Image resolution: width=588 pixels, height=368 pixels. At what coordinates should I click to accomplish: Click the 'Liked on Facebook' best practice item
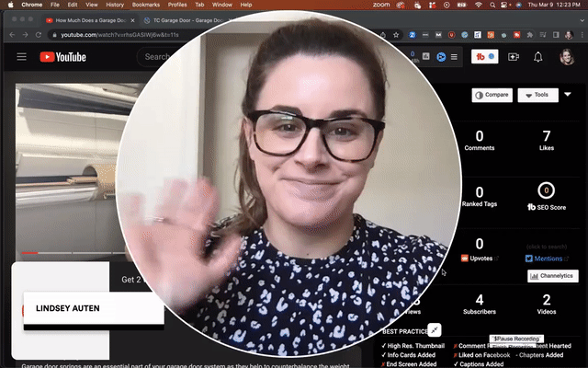tap(481, 355)
